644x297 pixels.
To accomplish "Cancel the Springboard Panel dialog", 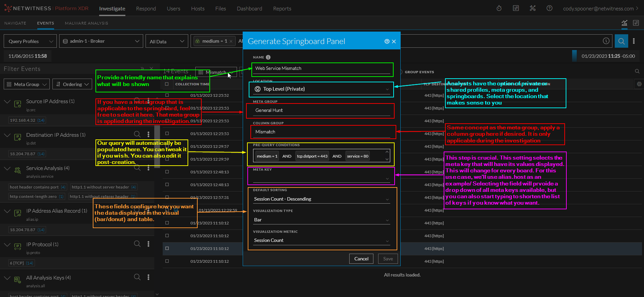I will pos(361,259).
